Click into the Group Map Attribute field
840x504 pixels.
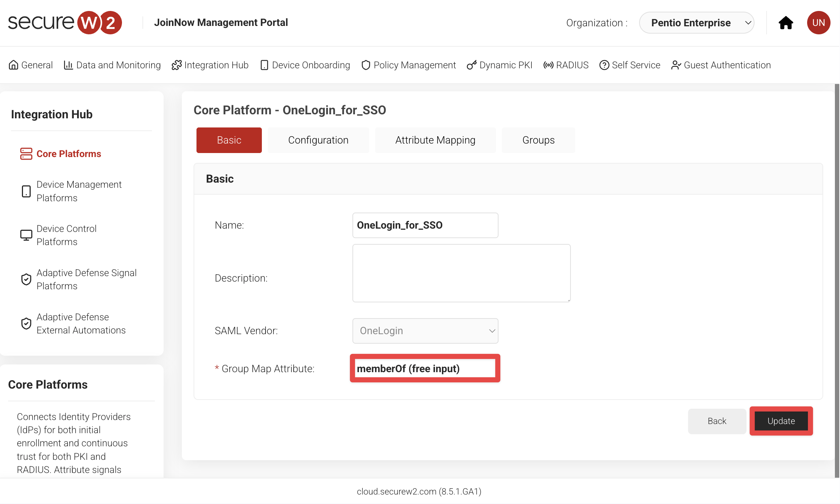pos(425,369)
